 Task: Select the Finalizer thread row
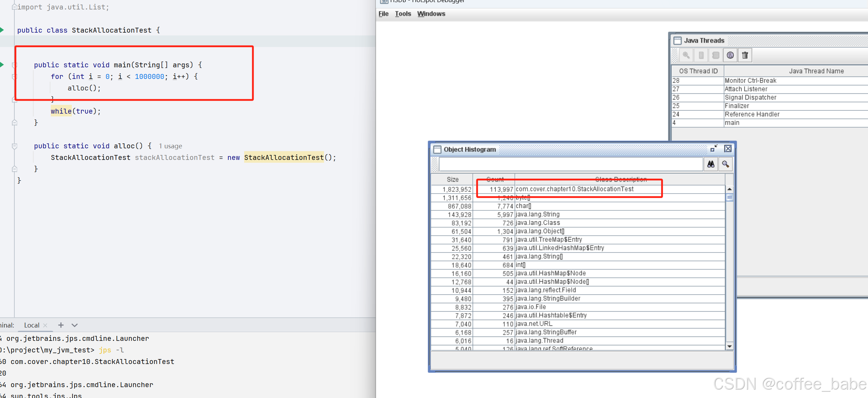[x=770, y=106]
